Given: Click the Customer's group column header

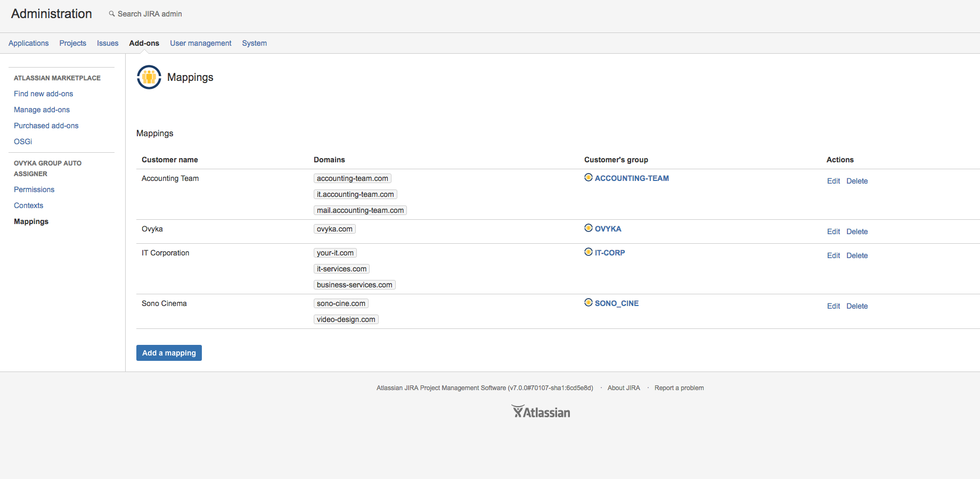Looking at the screenshot, I should coord(616,160).
